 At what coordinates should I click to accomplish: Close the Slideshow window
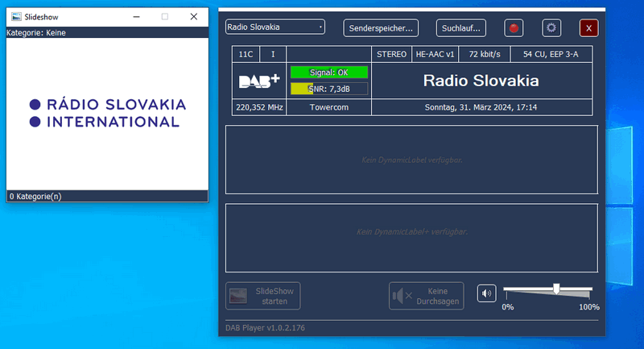(x=194, y=17)
